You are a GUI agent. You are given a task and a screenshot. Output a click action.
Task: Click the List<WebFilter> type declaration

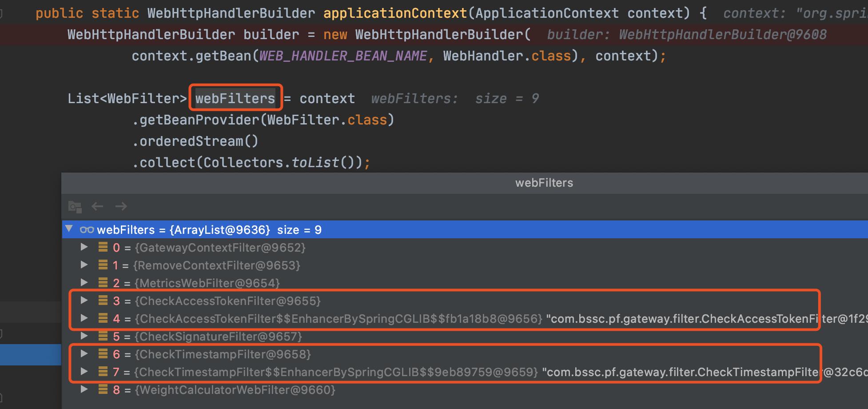[x=127, y=98]
